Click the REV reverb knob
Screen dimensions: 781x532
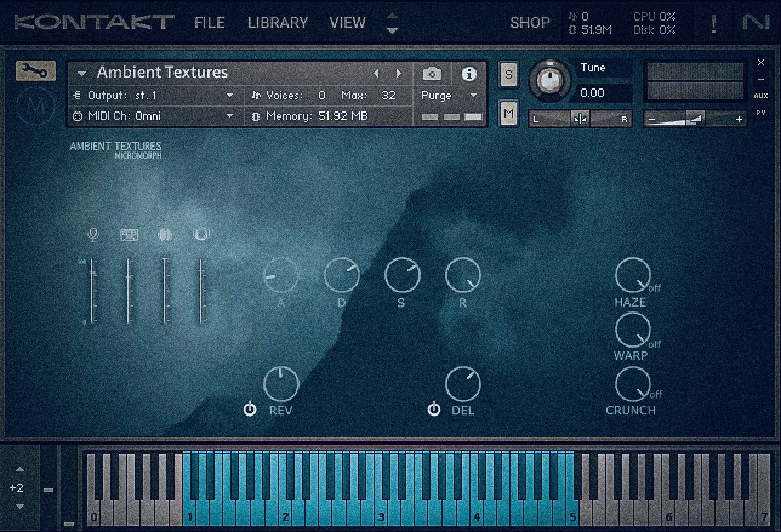[281, 384]
